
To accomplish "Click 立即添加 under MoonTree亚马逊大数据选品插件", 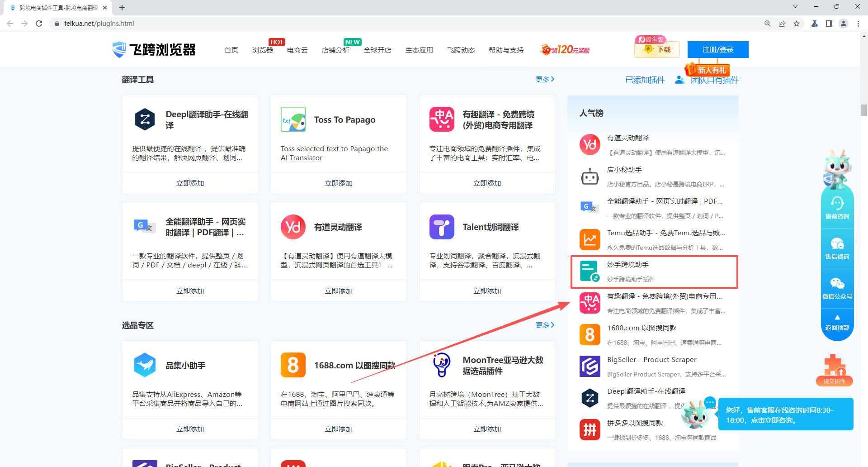I will tap(487, 429).
